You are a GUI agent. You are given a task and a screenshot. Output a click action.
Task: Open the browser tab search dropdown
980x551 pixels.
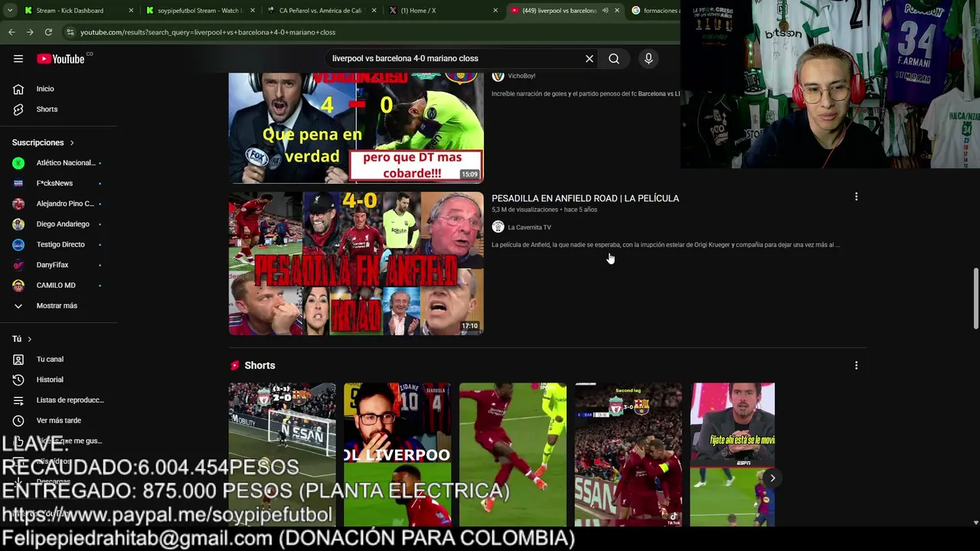tap(10, 11)
